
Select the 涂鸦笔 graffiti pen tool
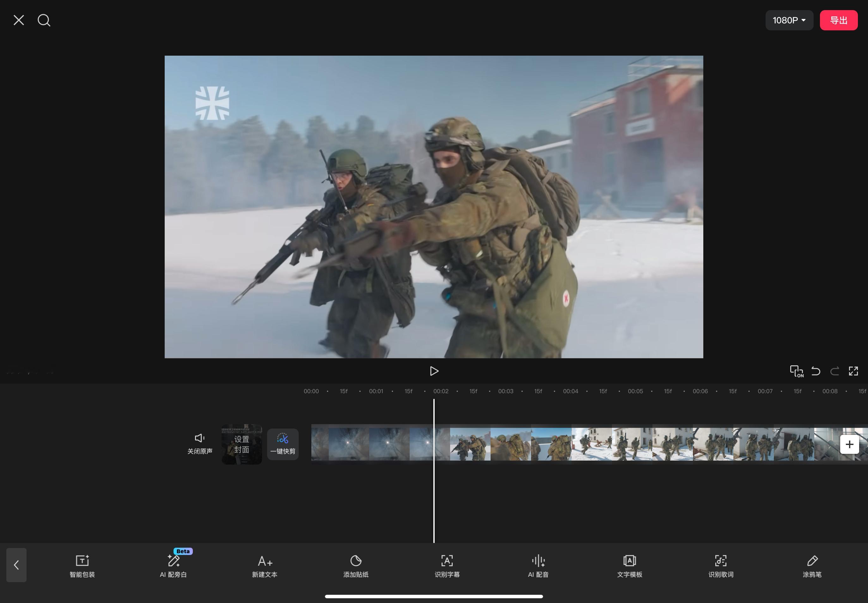tap(813, 565)
